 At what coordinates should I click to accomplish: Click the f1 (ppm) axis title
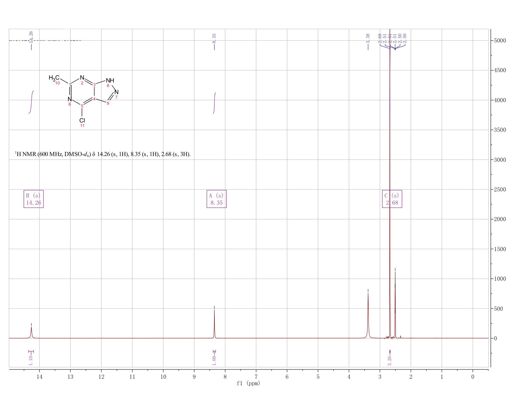[248, 383]
